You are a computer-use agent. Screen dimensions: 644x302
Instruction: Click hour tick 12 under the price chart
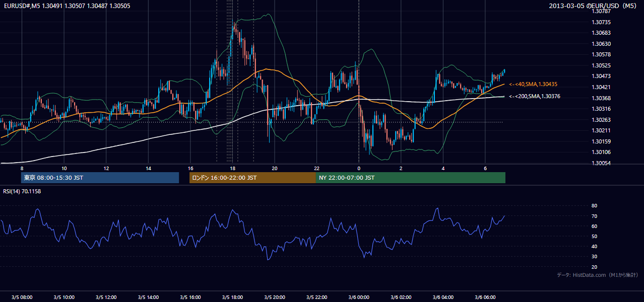pos(106,168)
